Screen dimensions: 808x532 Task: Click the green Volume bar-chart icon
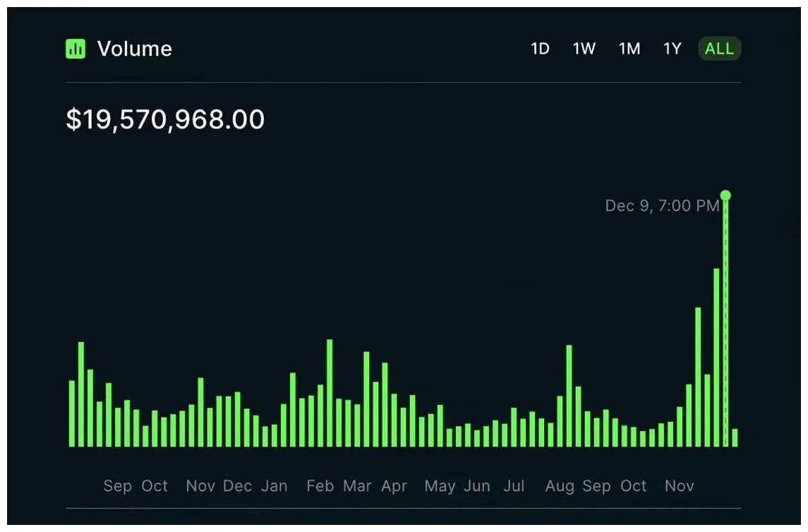(76, 49)
